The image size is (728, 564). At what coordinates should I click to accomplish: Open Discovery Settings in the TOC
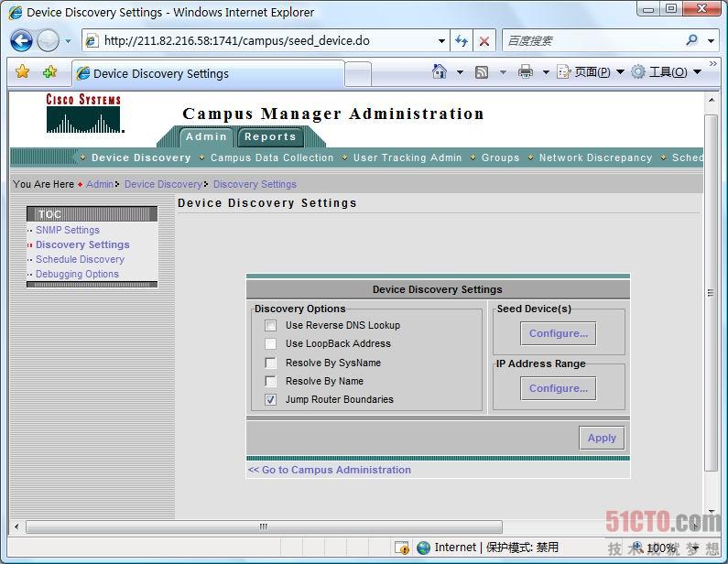82,244
